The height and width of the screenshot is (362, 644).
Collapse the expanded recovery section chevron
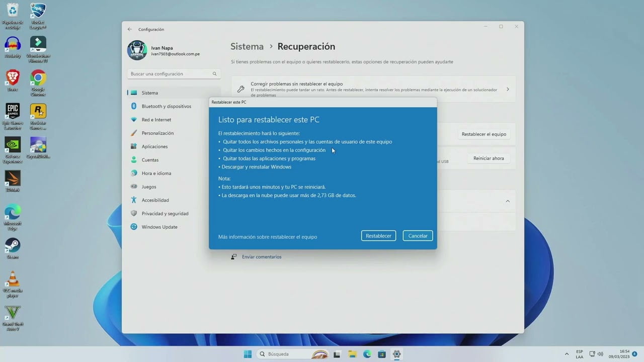click(x=508, y=201)
